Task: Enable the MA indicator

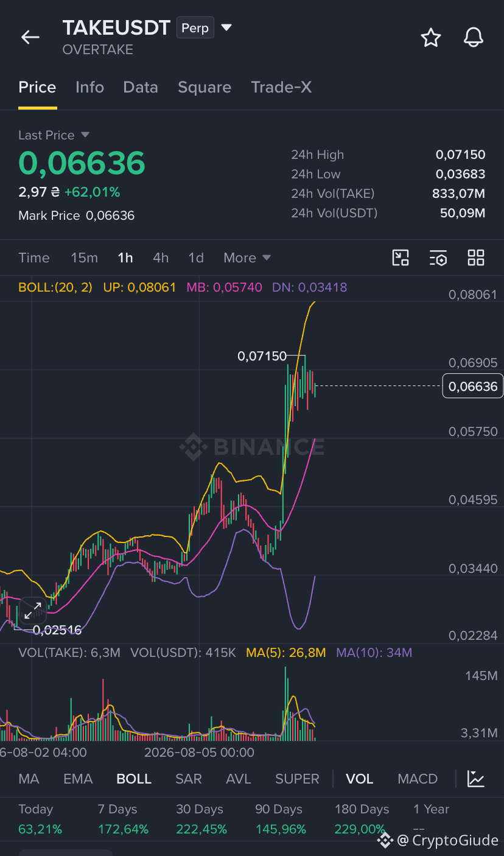Action: (29, 779)
